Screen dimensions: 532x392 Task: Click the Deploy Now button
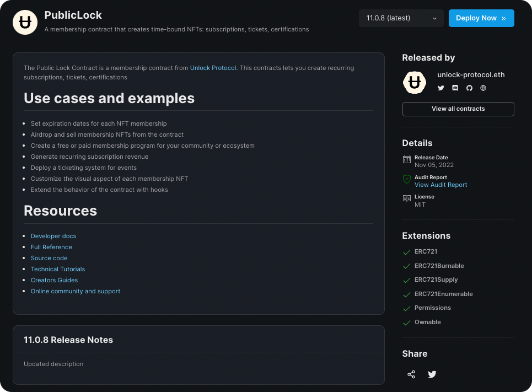pos(481,18)
